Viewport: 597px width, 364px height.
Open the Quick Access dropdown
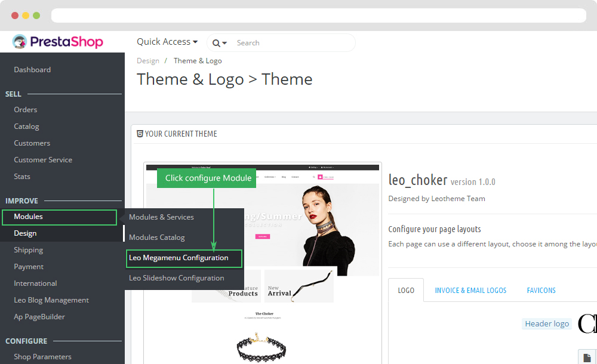tap(167, 42)
